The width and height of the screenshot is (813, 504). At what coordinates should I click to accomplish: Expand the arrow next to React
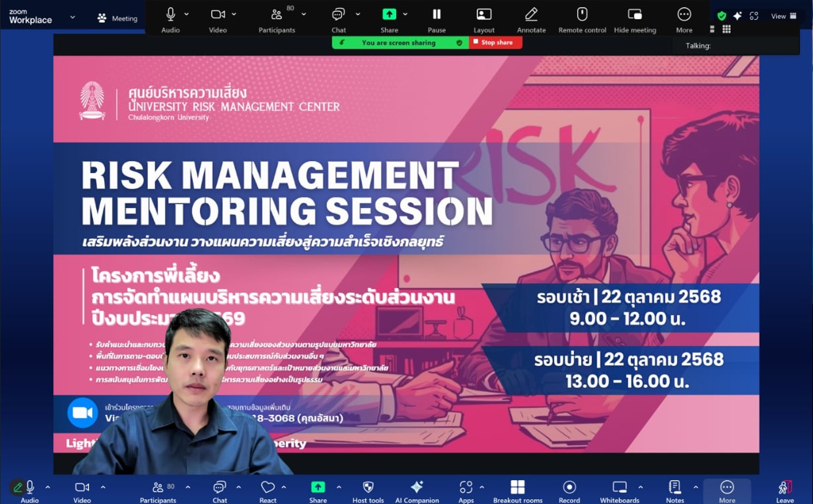[284, 487]
